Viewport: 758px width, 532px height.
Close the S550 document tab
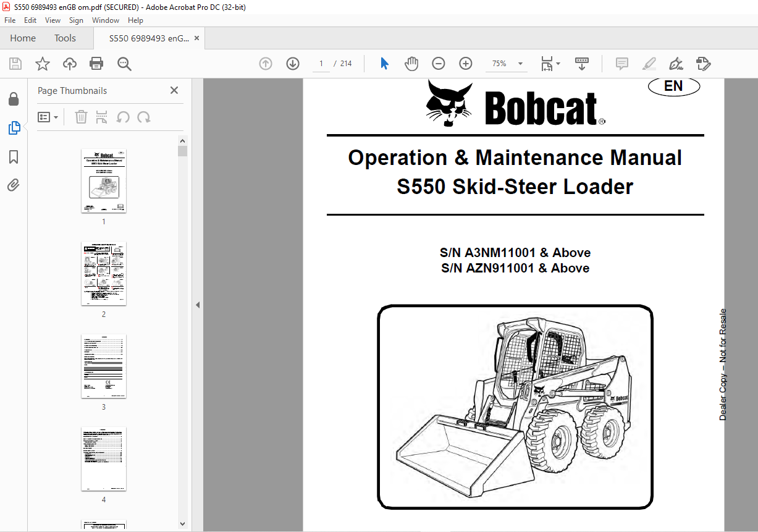(196, 38)
